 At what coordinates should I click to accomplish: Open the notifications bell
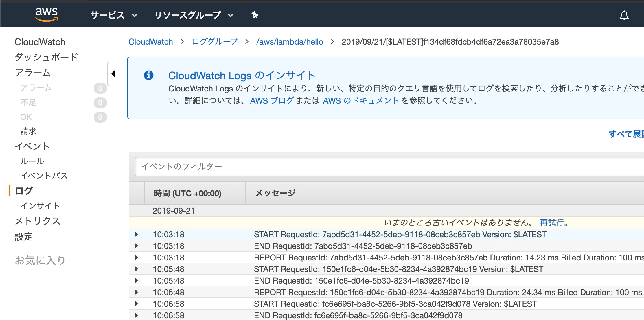624,15
